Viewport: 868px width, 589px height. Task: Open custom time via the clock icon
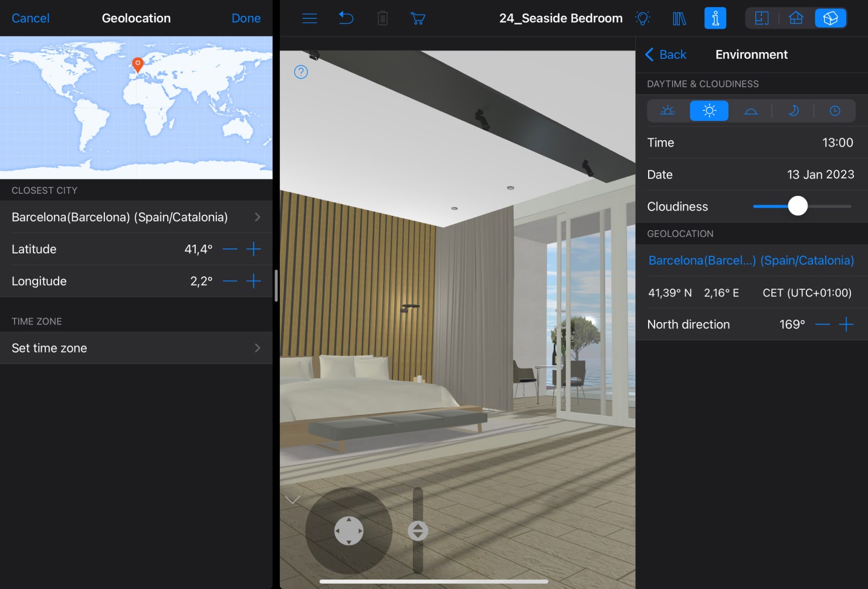tap(835, 110)
